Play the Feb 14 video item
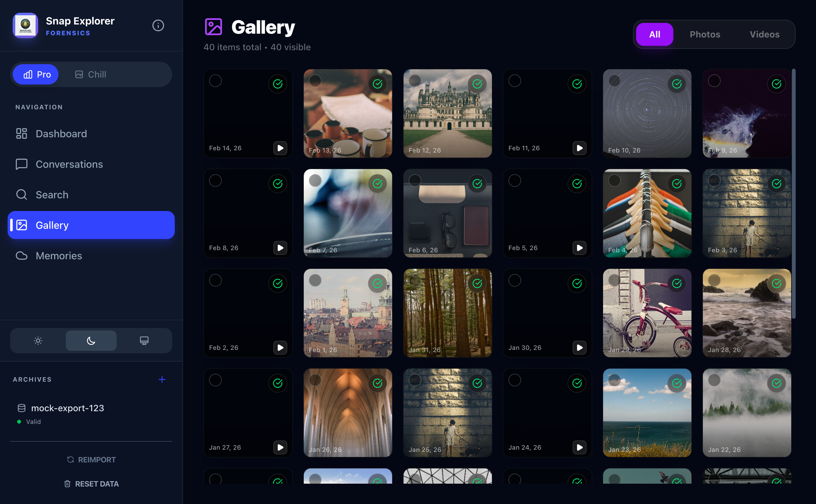Screen dimensions: 816x504 coord(281,148)
